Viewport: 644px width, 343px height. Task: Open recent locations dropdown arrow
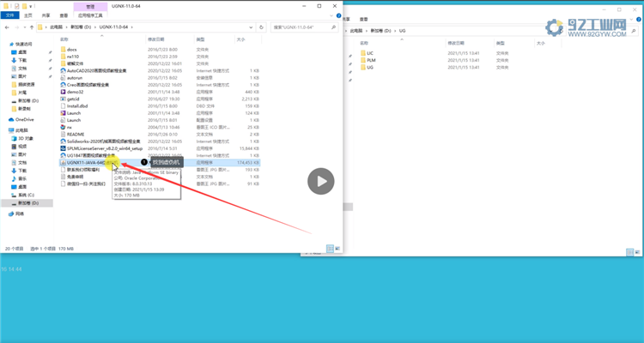tap(25, 27)
